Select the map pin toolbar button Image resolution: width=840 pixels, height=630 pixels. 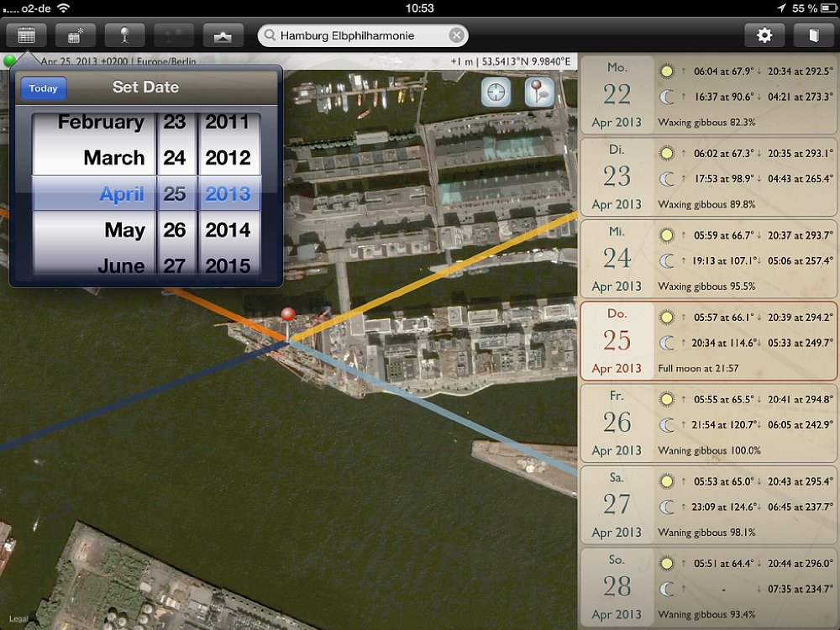point(125,35)
